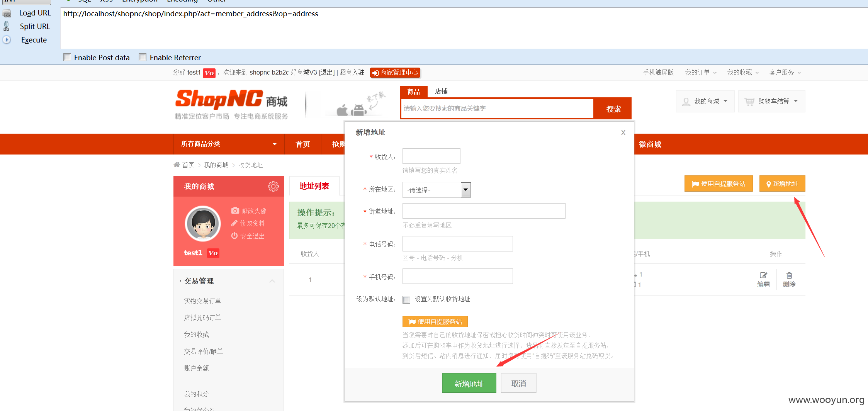Click the user silhouette icon by 我的商城
This screenshot has width=868, height=411.
(x=686, y=102)
